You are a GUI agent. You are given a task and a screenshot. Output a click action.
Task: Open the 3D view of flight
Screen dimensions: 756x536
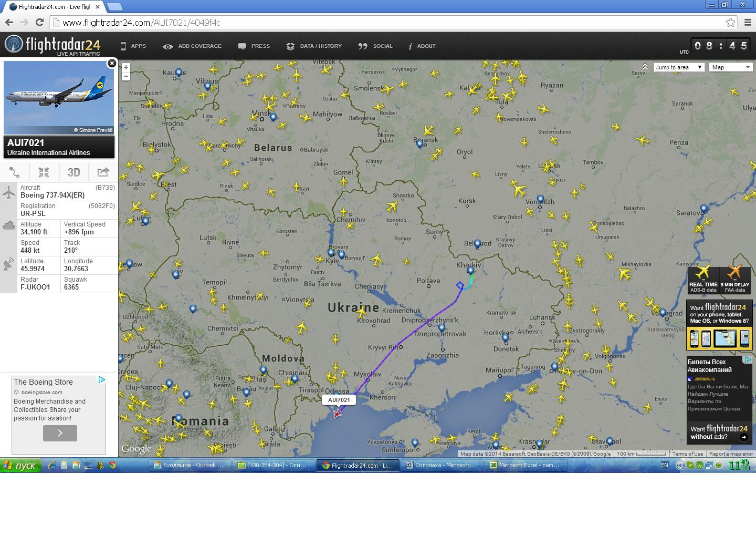tap(73, 172)
